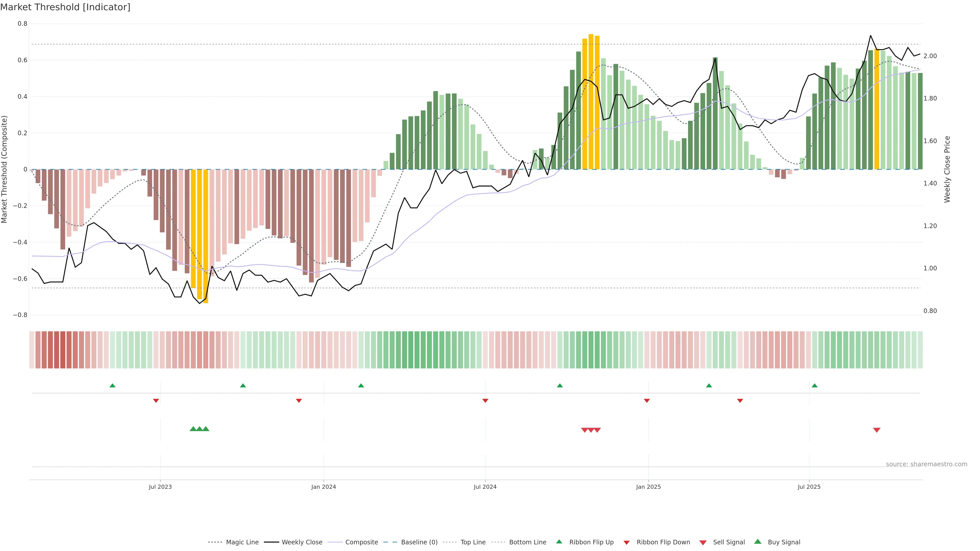Toggle Top Line legend entry
Screen dimensions: 980x551
coord(473,542)
